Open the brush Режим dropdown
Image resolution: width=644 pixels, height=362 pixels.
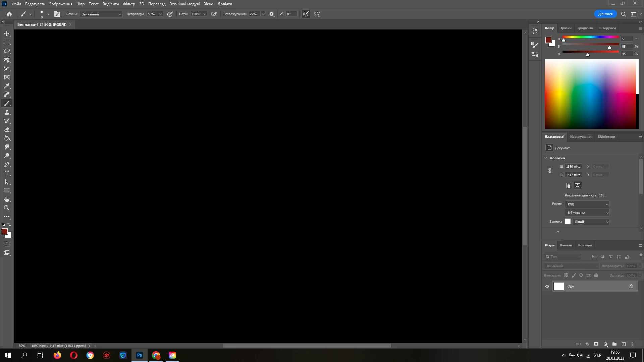click(101, 14)
